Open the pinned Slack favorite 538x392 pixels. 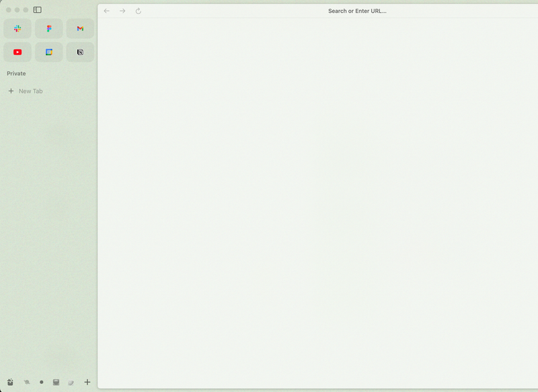click(17, 29)
